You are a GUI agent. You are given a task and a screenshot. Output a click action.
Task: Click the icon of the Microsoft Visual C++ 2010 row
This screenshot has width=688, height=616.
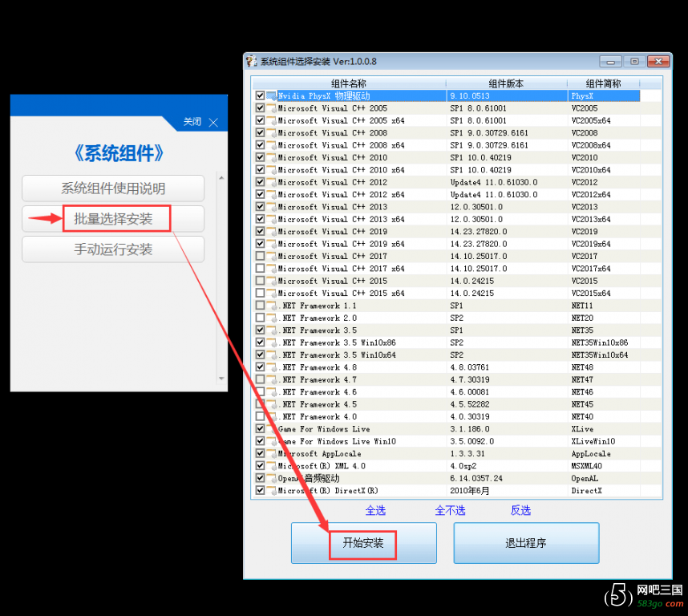tap(271, 157)
